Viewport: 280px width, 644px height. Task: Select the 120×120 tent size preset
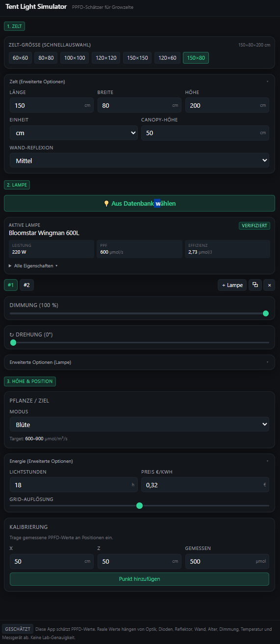pos(106,58)
